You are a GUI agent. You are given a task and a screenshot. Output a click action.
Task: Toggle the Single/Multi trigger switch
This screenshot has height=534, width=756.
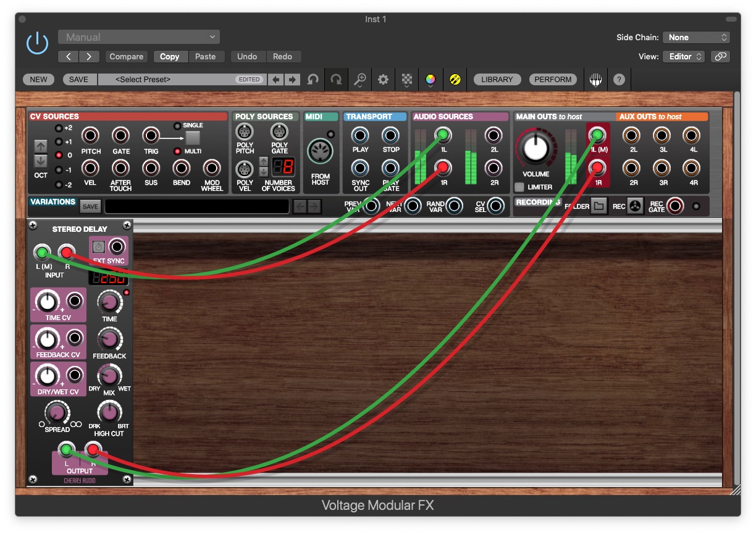[x=193, y=138]
